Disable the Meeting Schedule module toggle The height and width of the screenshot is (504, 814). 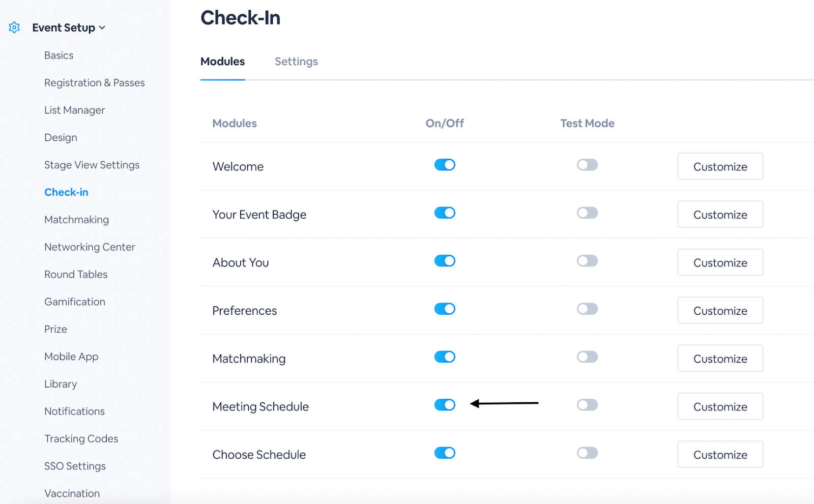[445, 405]
